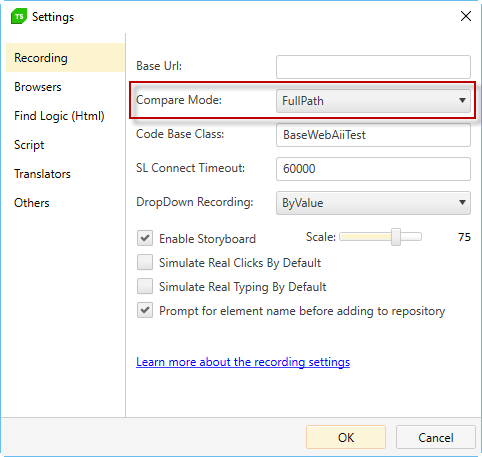Click the Base Url input field
The height and width of the screenshot is (457, 482).
tap(373, 67)
